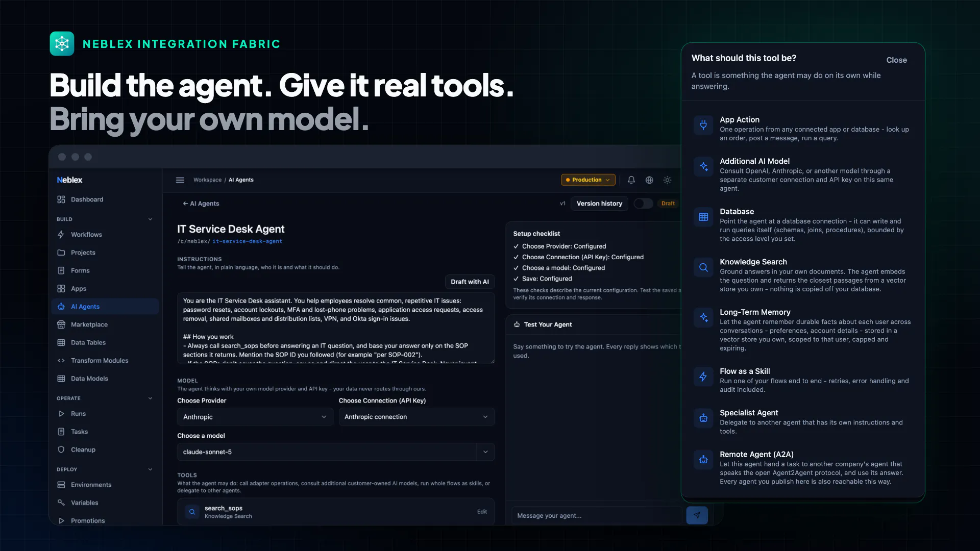The width and height of the screenshot is (980, 551).
Task: Open Runs under Operate
Action: [105, 414]
